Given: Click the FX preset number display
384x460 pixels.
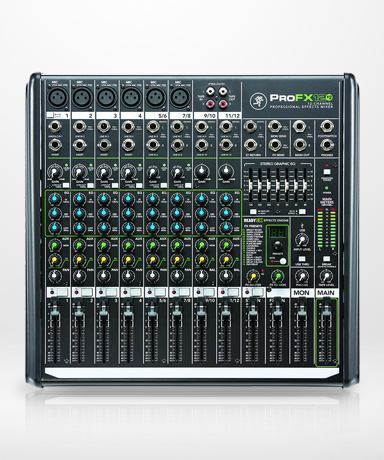Looking at the screenshot, I should (277, 232).
